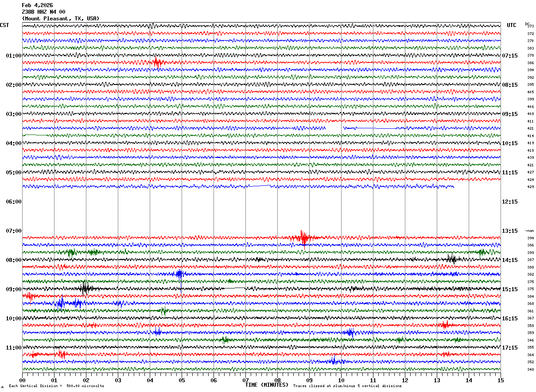Viewport: 536px width, 392px height.
Task: Select the 17:15 UTC time label
Action: coord(510,348)
